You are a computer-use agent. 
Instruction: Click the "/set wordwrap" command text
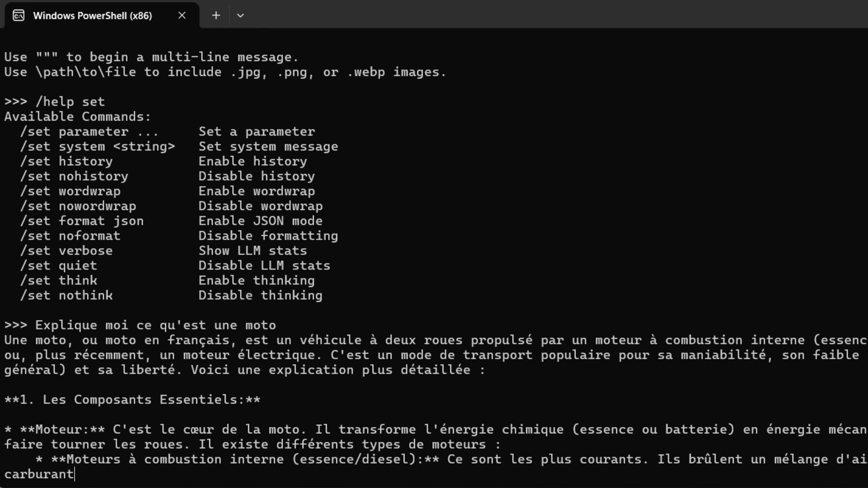(70, 191)
